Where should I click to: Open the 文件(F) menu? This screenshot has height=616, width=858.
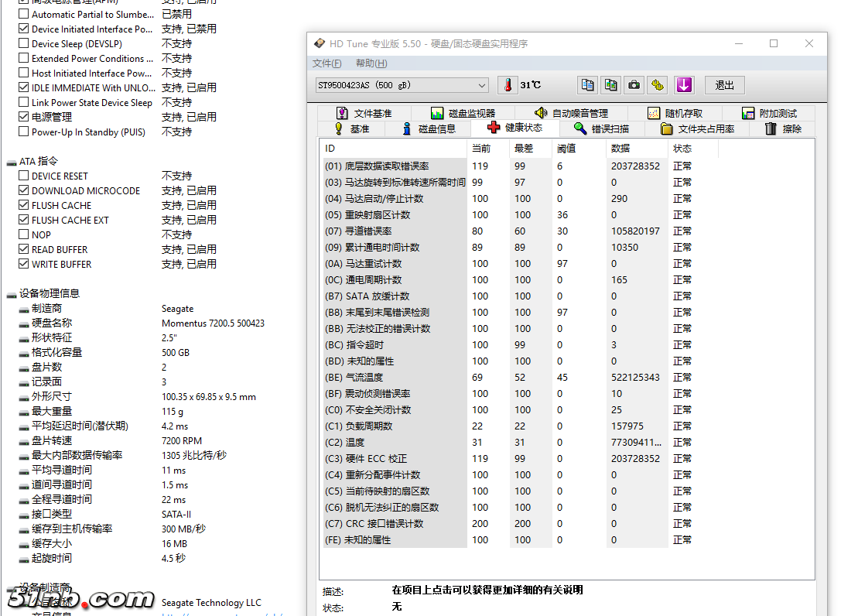(326, 63)
